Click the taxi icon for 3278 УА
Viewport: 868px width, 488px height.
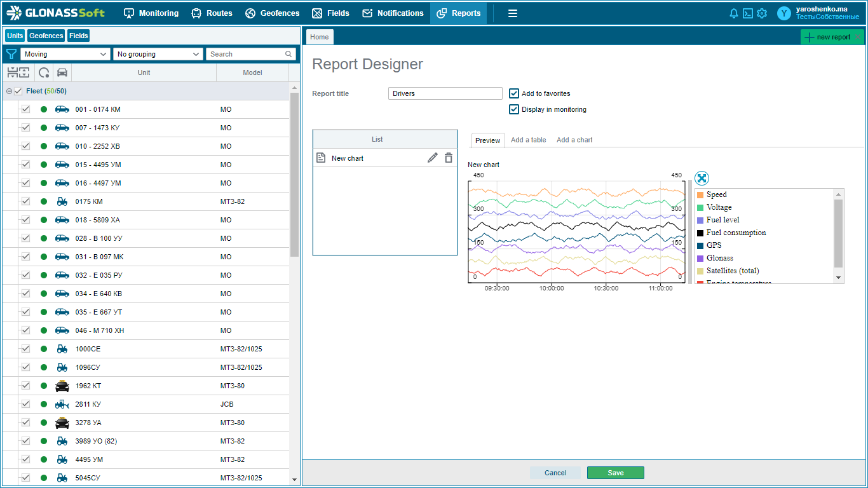[x=62, y=423]
